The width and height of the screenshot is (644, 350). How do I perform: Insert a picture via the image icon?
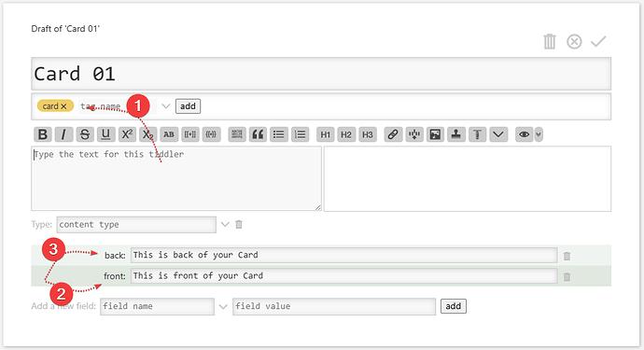point(435,134)
